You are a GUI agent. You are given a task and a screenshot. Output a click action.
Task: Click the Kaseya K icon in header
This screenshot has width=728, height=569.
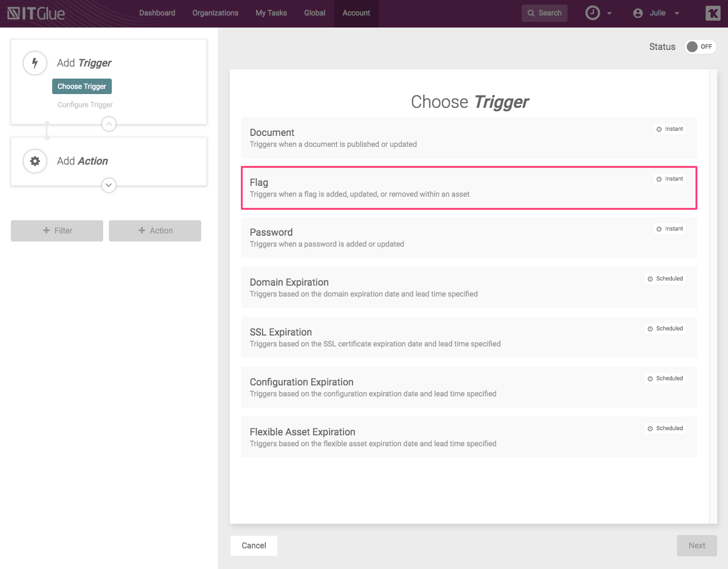tap(713, 13)
